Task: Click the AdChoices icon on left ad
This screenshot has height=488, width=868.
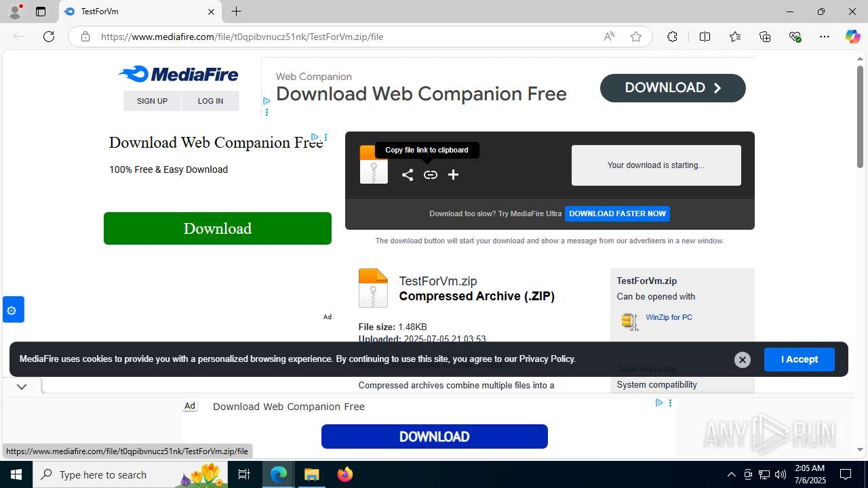Action: (315, 137)
